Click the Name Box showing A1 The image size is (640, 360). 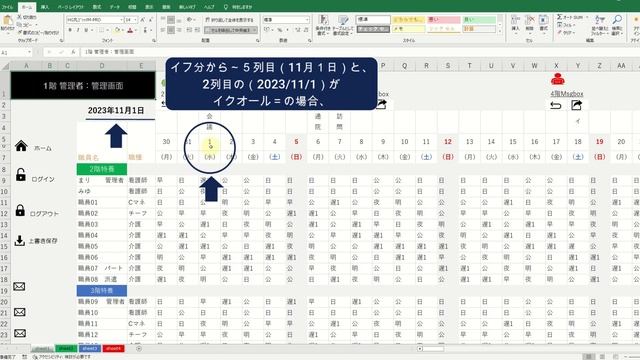[16, 52]
